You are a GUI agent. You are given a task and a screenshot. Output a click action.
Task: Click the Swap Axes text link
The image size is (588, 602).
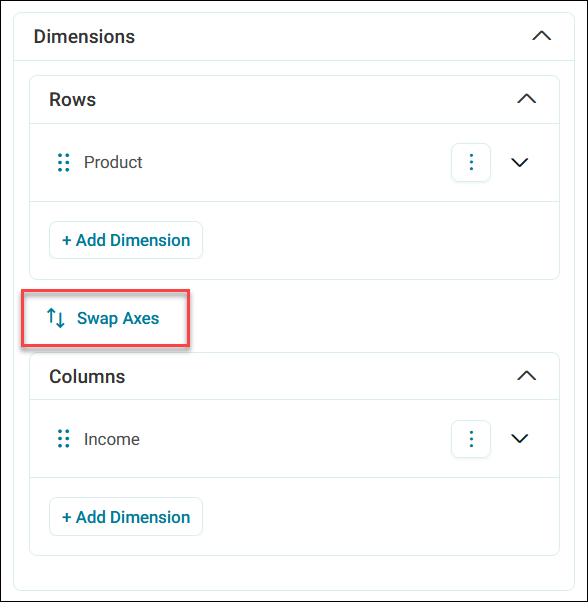click(x=118, y=318)
